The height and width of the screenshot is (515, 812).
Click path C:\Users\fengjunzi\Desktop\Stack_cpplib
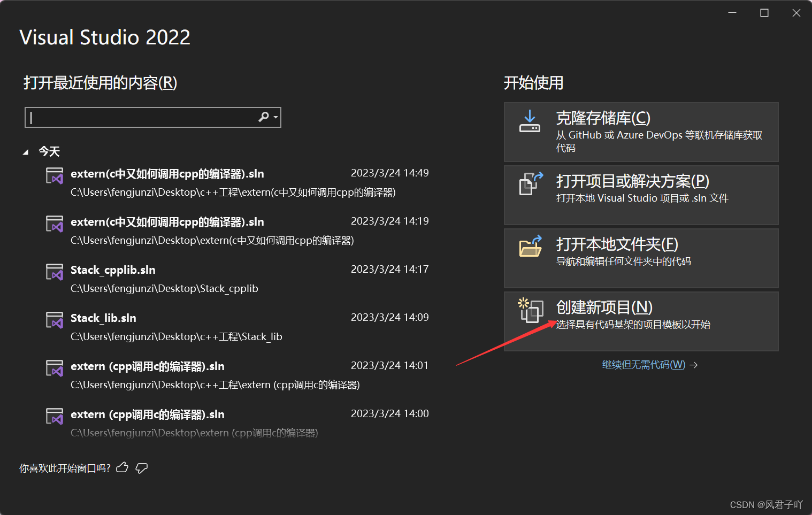point(164,289)
